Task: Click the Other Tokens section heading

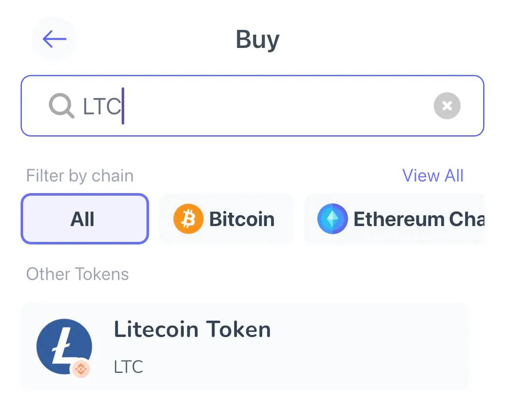Action: pos(78,274)
